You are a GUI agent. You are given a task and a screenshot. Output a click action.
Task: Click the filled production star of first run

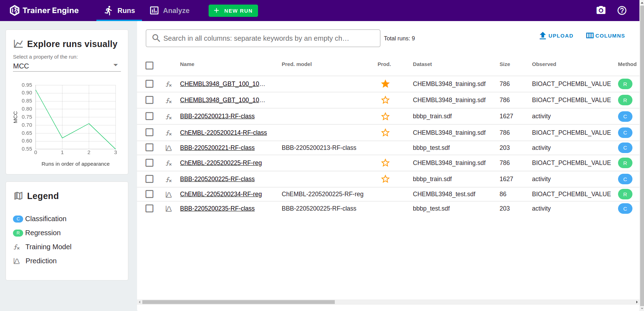point(385,84)
